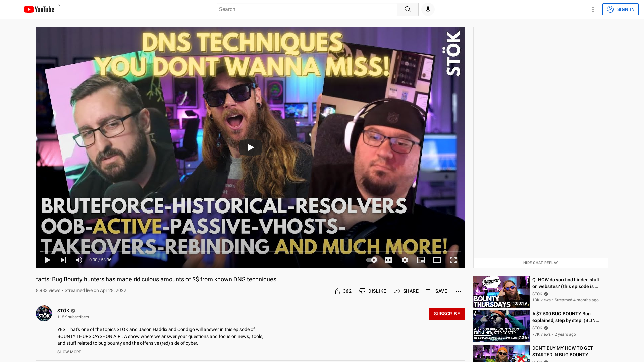Viewport: 644px width, 362px height.
Task: Click STÖK channel name under hidden stuff video
Action: click(x=537, y=294)
